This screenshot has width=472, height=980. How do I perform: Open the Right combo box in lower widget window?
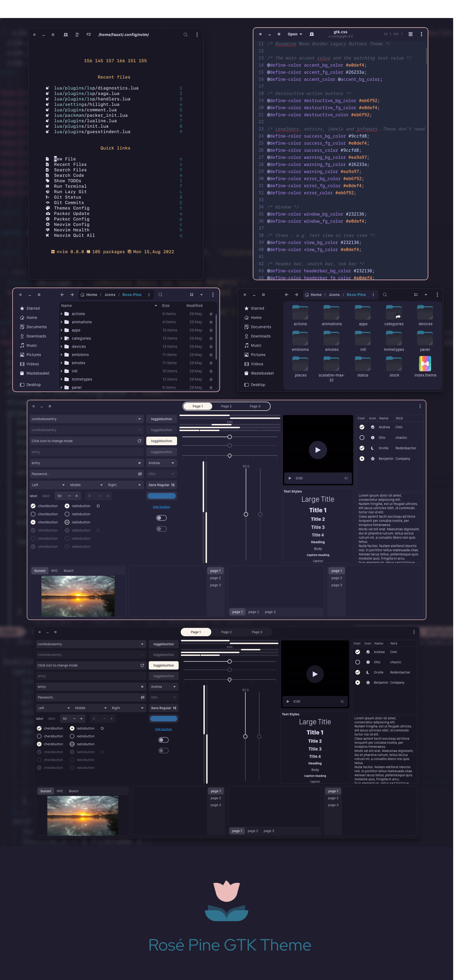pyautogui.click(x=127, y=708)
